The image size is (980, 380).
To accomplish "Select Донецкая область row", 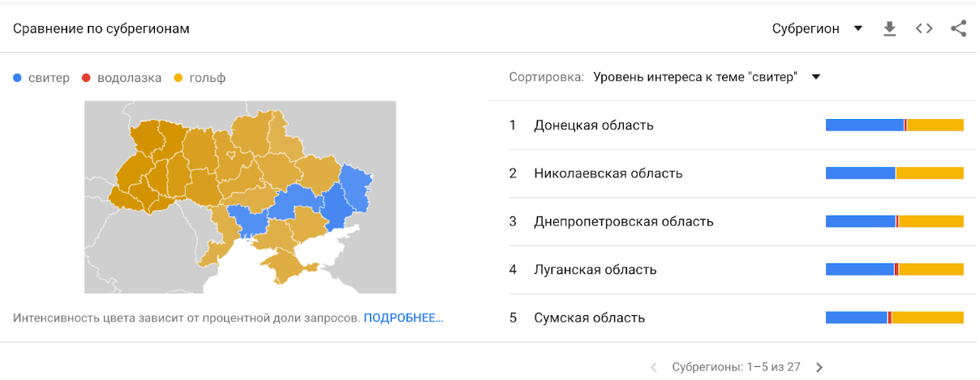I will (x=593, y=125).
